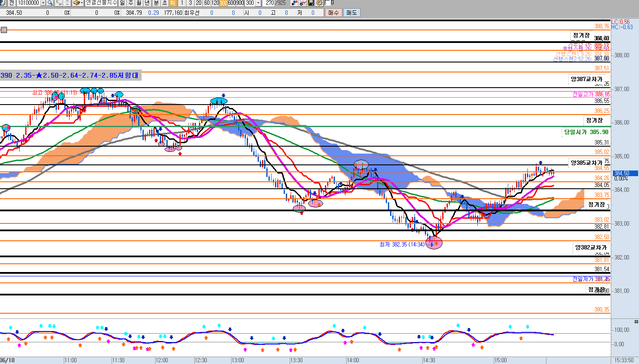
Task: Select the 틱 (tick) period tab
Action: 172,3
